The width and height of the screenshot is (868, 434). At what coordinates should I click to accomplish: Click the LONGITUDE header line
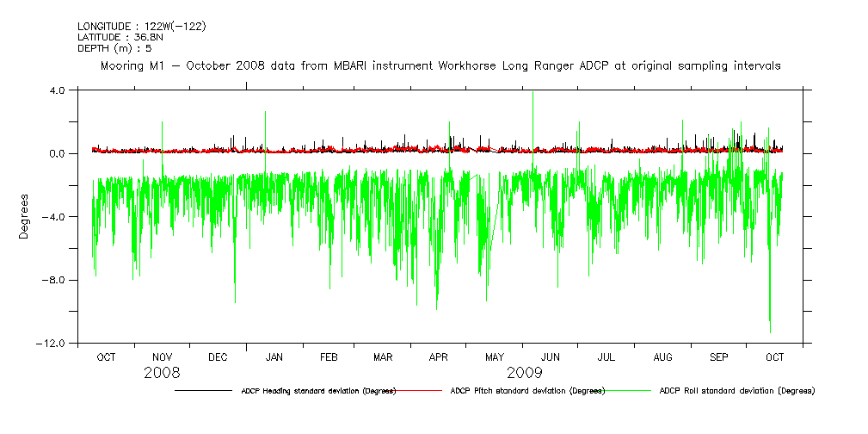pyautogui.click(x=141, y=26)
